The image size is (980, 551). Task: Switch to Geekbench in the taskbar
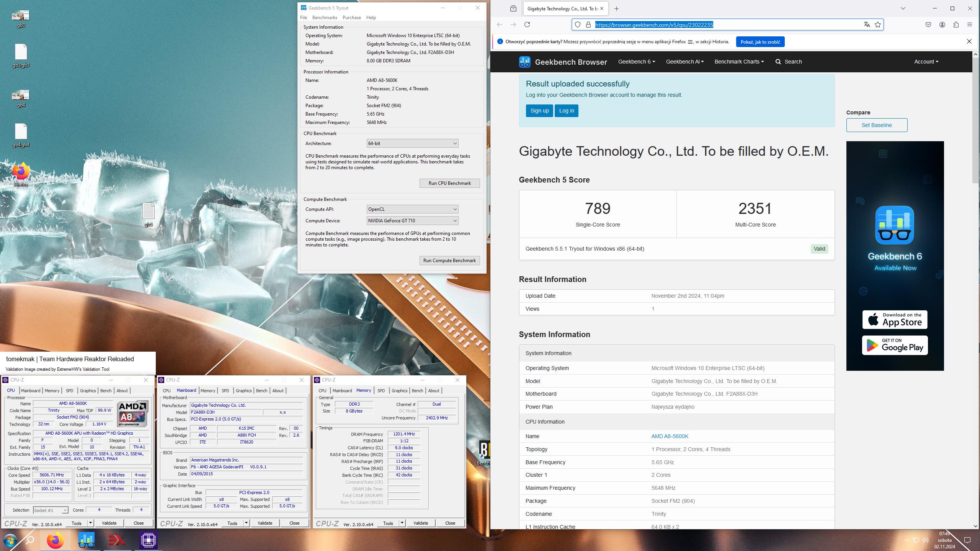86,540
